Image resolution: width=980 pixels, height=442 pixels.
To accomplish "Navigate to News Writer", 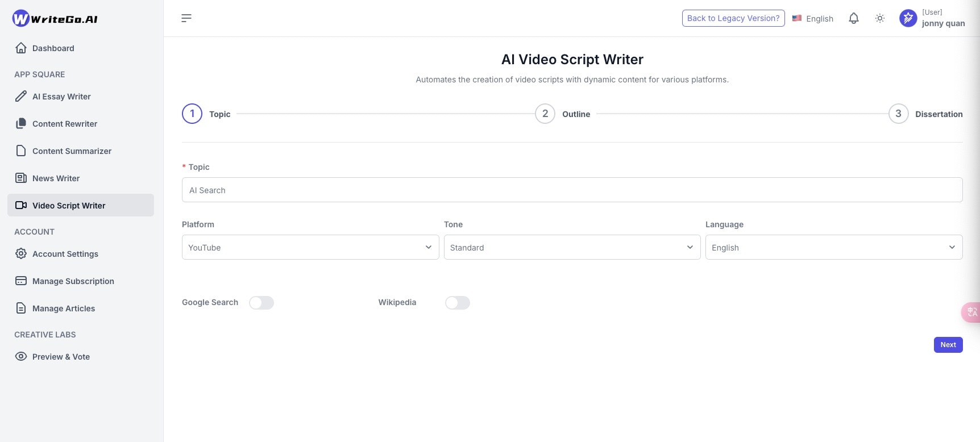I will pos(81,178).
